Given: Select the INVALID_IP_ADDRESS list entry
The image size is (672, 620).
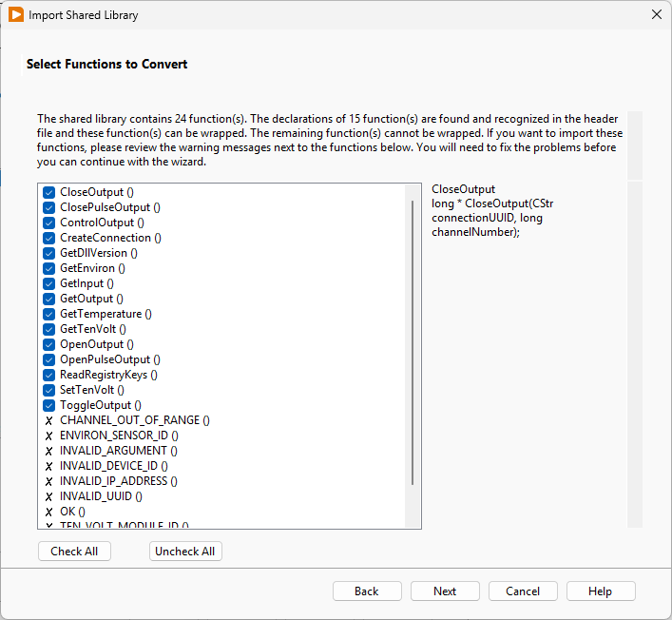Looking at the screenshot, I should click(118, 481).
